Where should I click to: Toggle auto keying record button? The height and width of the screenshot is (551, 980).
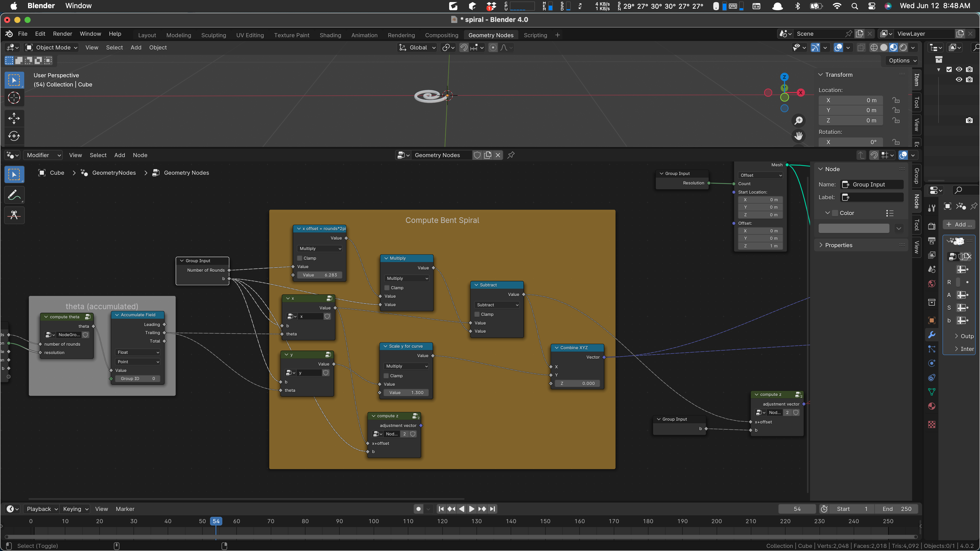click(x=419, y=509)
